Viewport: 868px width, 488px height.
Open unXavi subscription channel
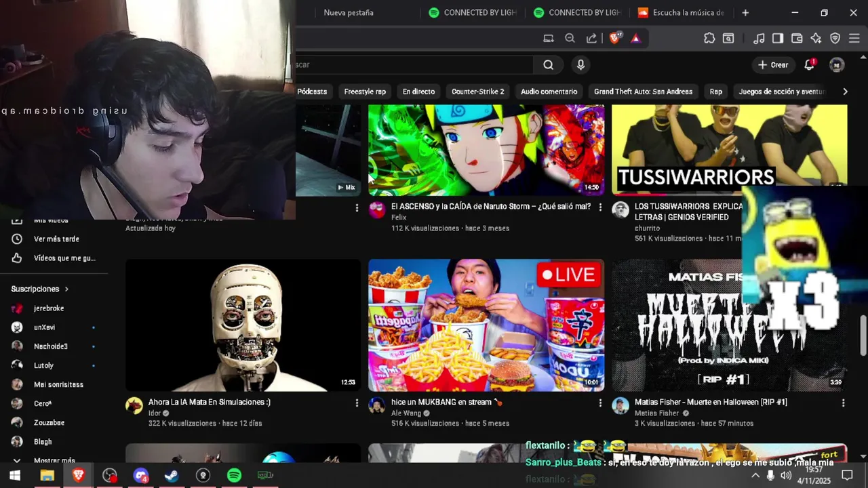click(45, 327)
